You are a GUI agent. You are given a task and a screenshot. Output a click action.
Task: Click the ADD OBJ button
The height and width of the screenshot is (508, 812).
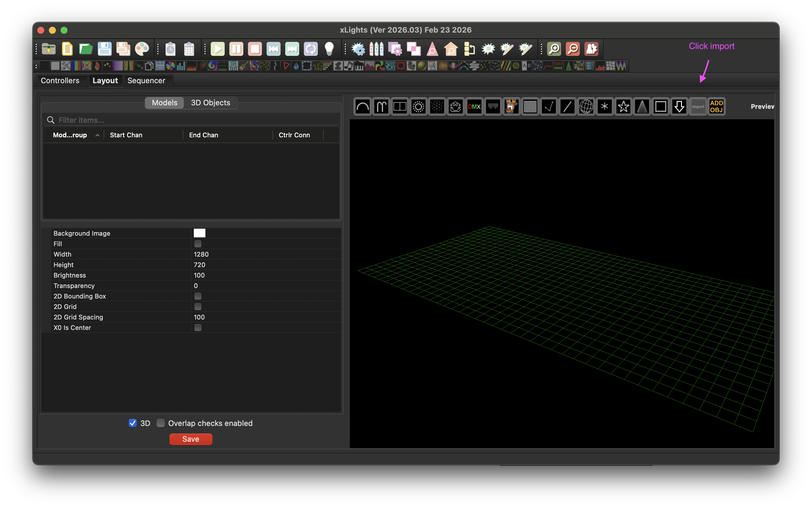pos(717,107)
